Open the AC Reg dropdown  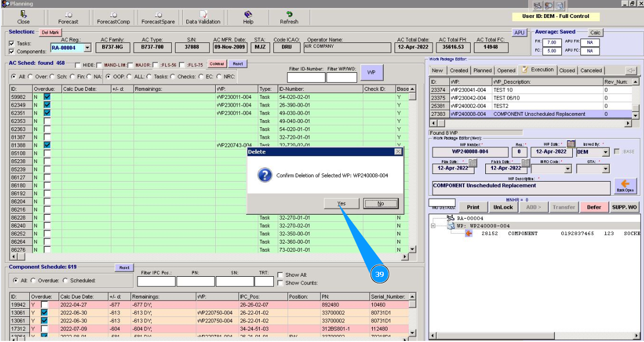point(86,48)
